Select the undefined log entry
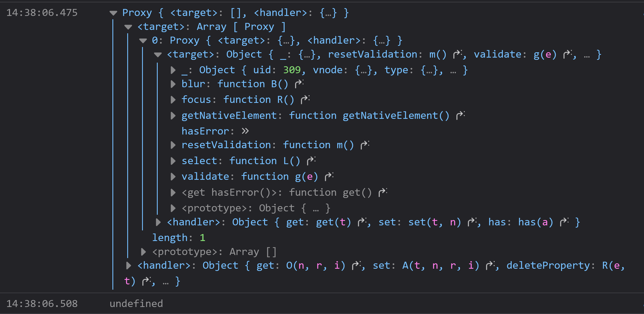Screen dimensions: 644x314 136,304
